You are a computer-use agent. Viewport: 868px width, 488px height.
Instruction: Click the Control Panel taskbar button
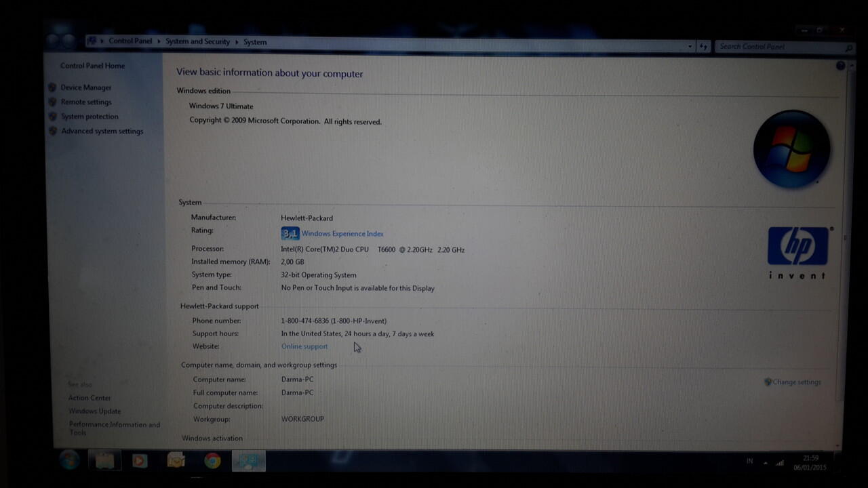tap(248, 461)
